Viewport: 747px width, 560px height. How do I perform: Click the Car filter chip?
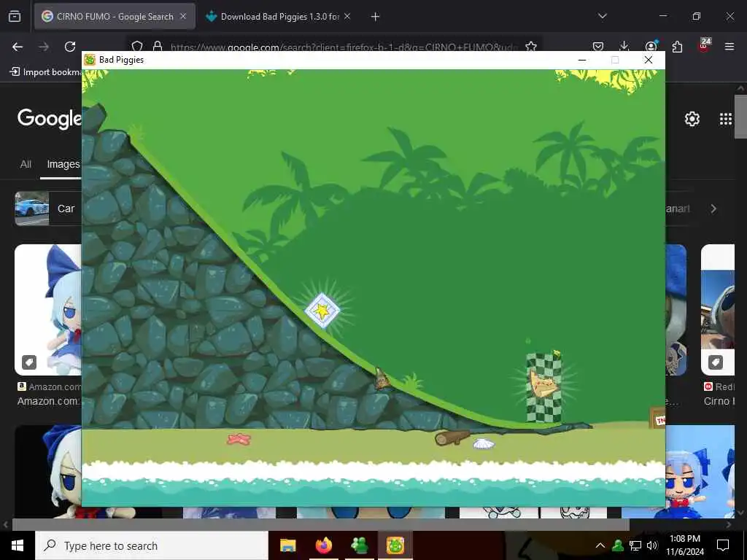[47, 209]
